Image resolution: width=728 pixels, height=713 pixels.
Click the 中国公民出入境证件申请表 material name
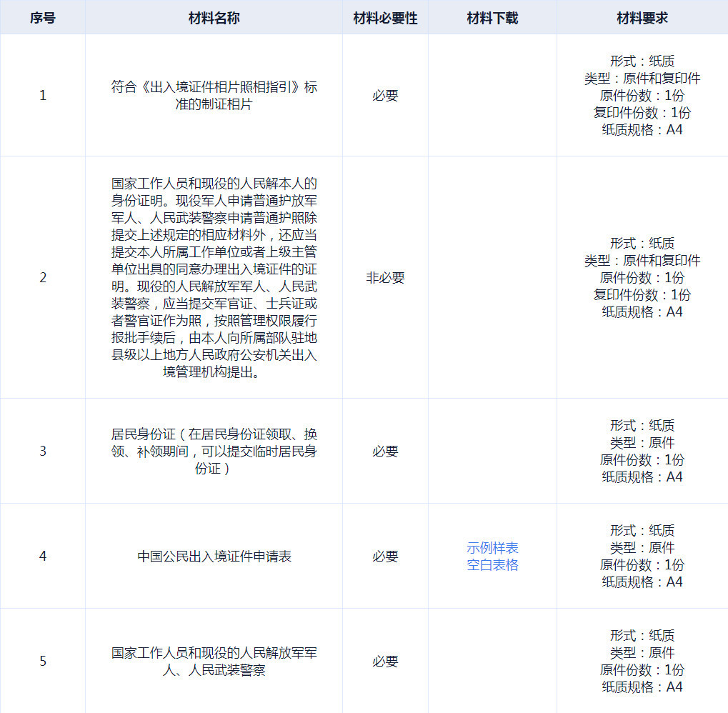pyautogui.click(x=214, y=556)
